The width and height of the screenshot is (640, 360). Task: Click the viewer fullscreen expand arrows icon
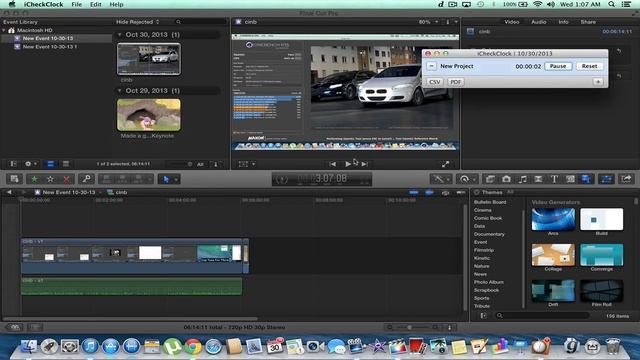(445, 164)
